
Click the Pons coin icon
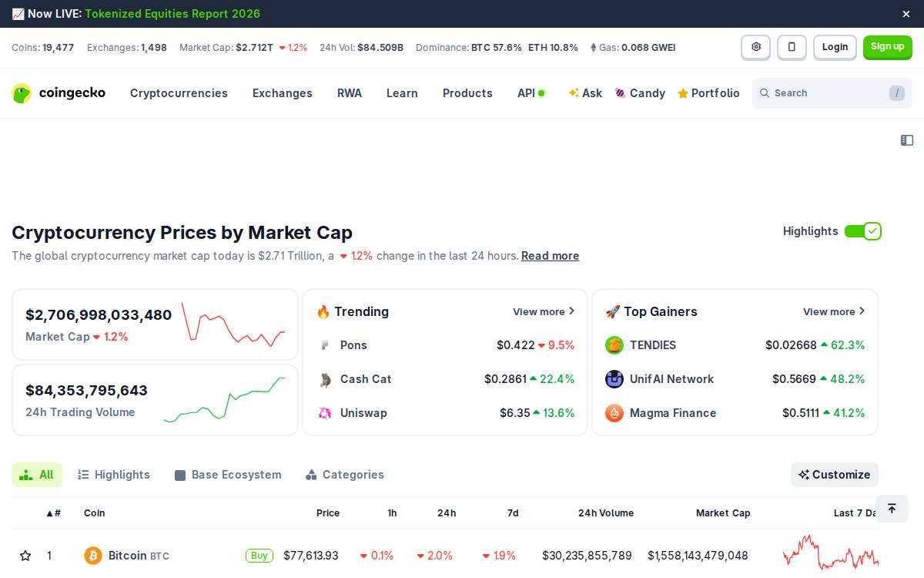[325, 345]
